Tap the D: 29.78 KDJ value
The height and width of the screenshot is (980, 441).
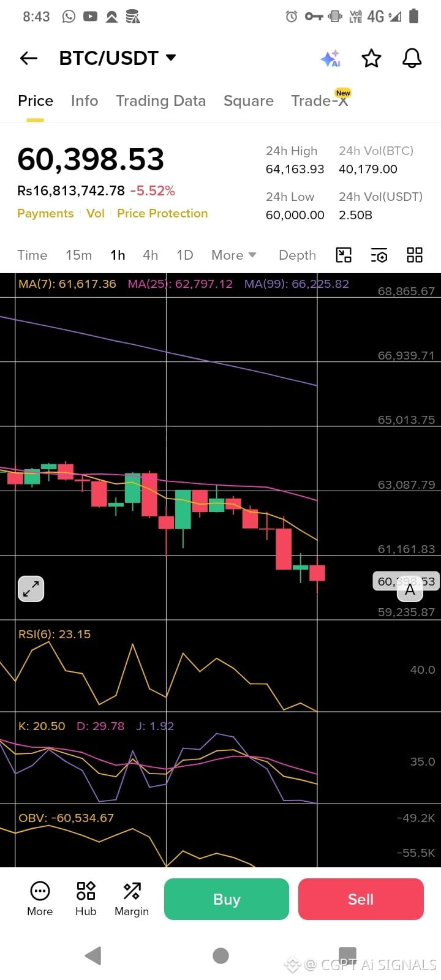(100, 726)
